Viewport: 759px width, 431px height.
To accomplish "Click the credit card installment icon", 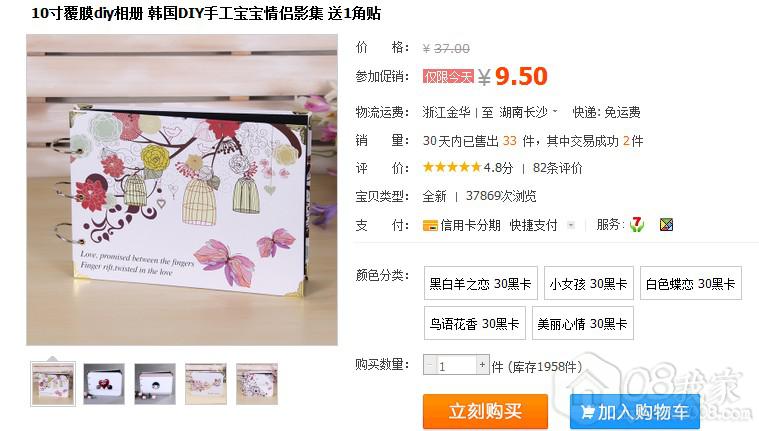I will pyautogui.click(x=430, y=225).
